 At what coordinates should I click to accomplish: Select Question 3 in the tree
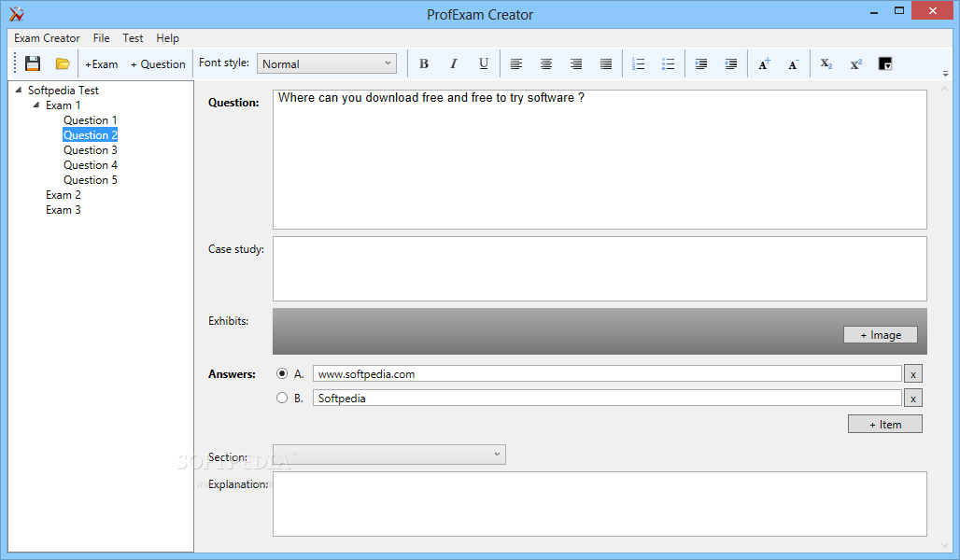[x=90, y=150]
